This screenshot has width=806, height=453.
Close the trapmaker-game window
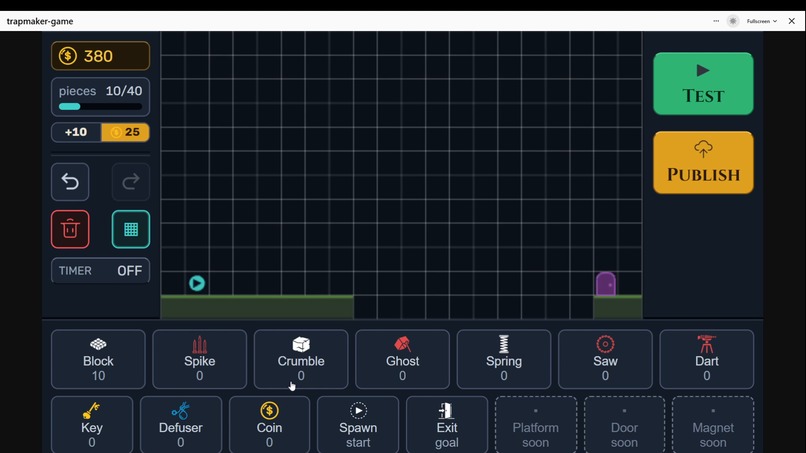pos(792,21)
